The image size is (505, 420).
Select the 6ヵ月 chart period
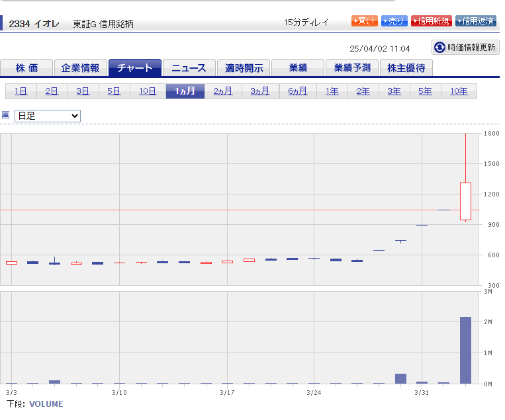point(298,91)
